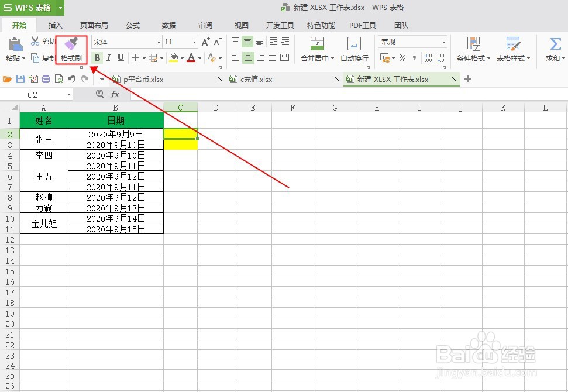568x392 pixels.
Task: Decrease font size with A- icon
Action: 218,42
